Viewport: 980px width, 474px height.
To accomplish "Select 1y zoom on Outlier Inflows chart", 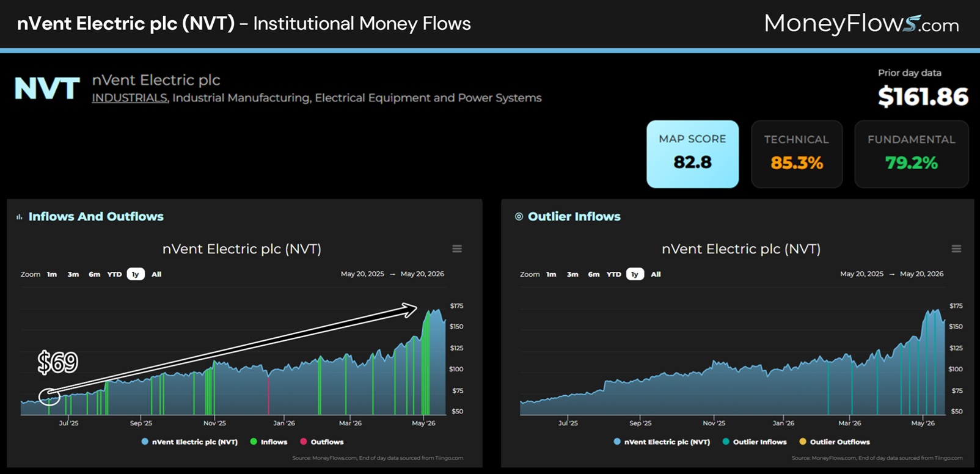I will pyautogui.click(x=635, y=274).
